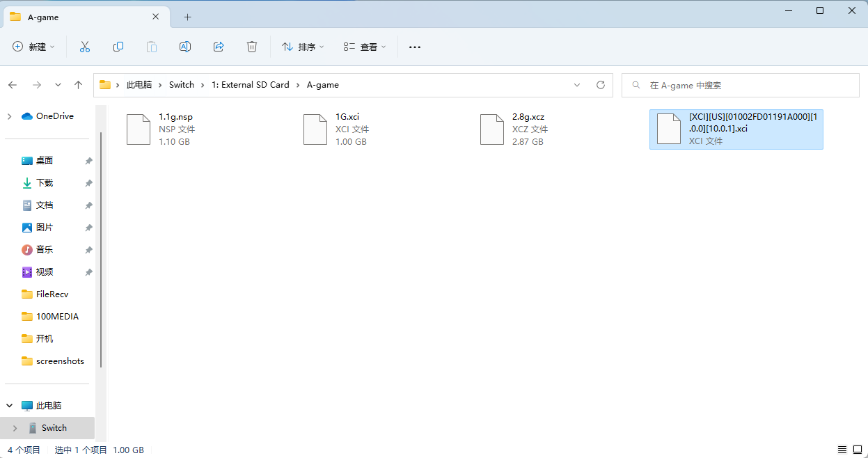868x458 pixels.
Task: Open the more options ellipsis menu
Action: [x=415, y=47]
